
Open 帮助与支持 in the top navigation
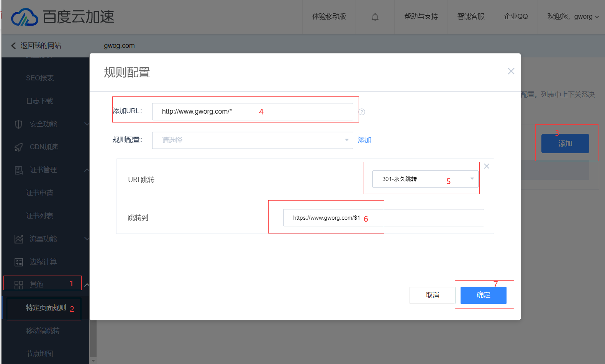(x=421, y=17)
